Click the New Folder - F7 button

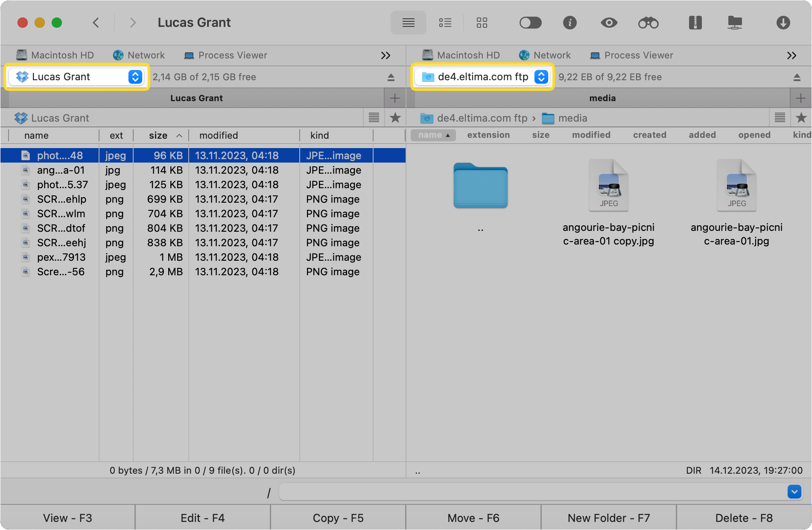tap(608, 518)
